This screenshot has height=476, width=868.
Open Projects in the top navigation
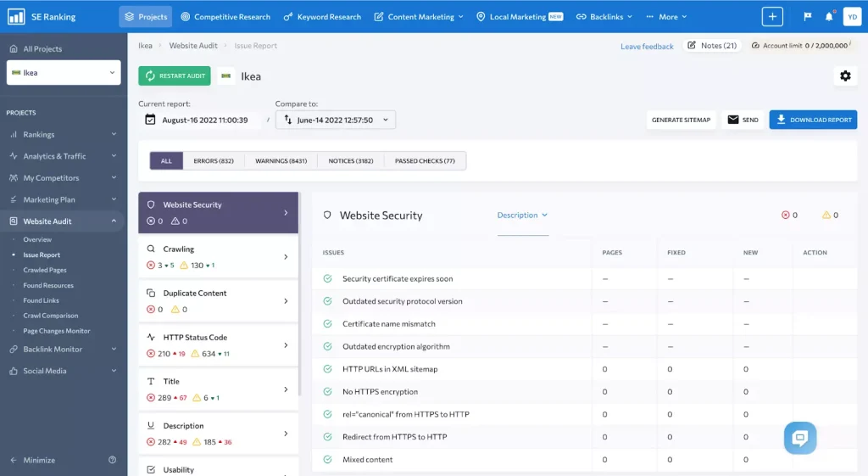146,17
